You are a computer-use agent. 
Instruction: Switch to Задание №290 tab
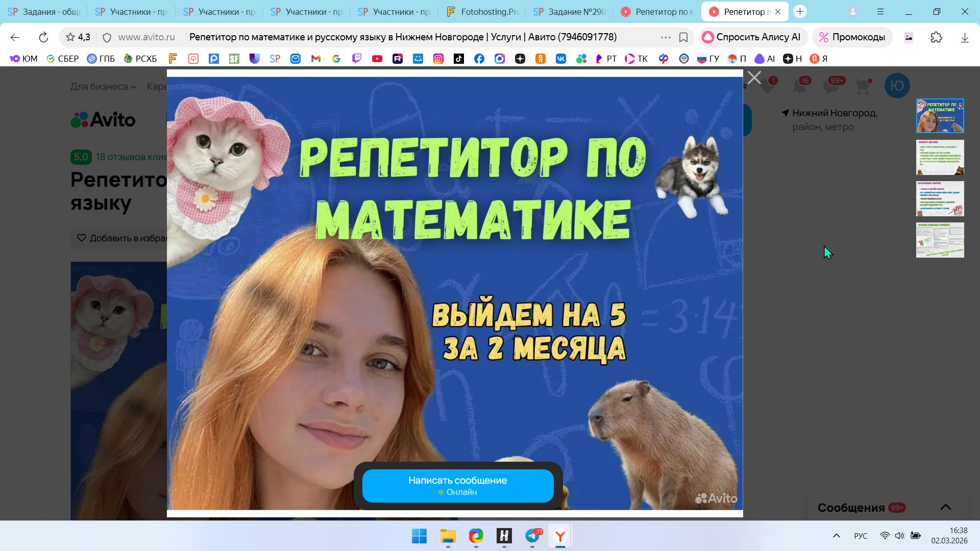tap(570, 12)
